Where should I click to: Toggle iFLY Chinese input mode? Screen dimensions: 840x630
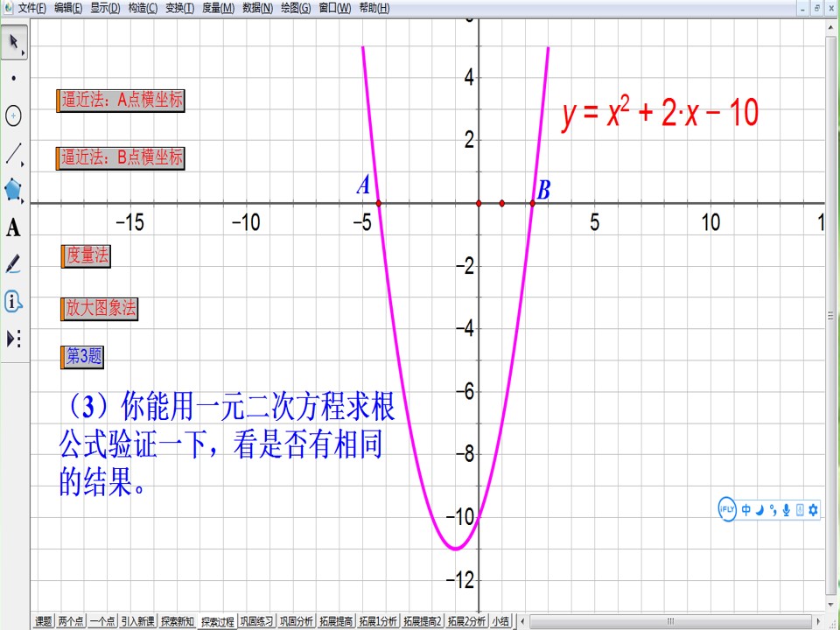click(x=746, y=510)
